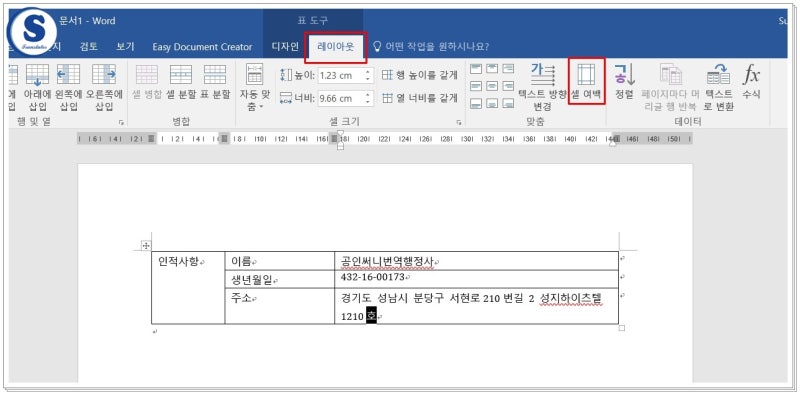Viewport: 800px width, 395px height.
Task: Click the 표 분할 (Split Table) icon
Action: (x=215, y=75)
